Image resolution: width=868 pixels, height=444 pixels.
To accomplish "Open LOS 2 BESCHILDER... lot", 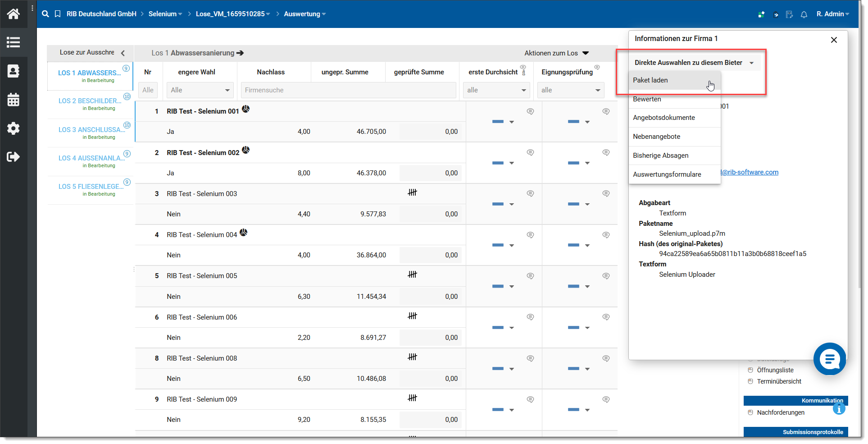I will pyautogui.click(x=90, y=104).
